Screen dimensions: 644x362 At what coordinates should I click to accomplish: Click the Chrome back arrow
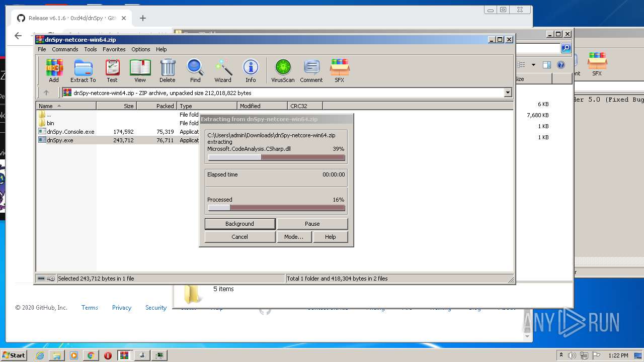coord(18,35)
